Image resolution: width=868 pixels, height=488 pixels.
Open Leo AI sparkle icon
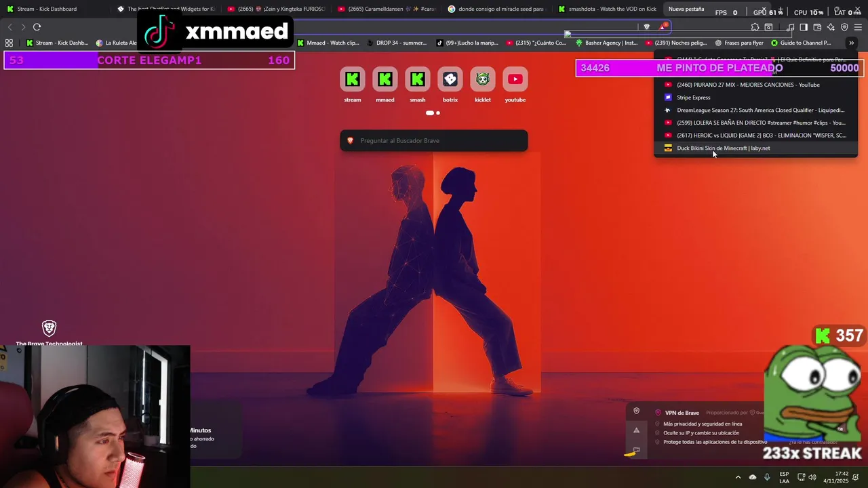pyautogui.click(x=831, y=27)
